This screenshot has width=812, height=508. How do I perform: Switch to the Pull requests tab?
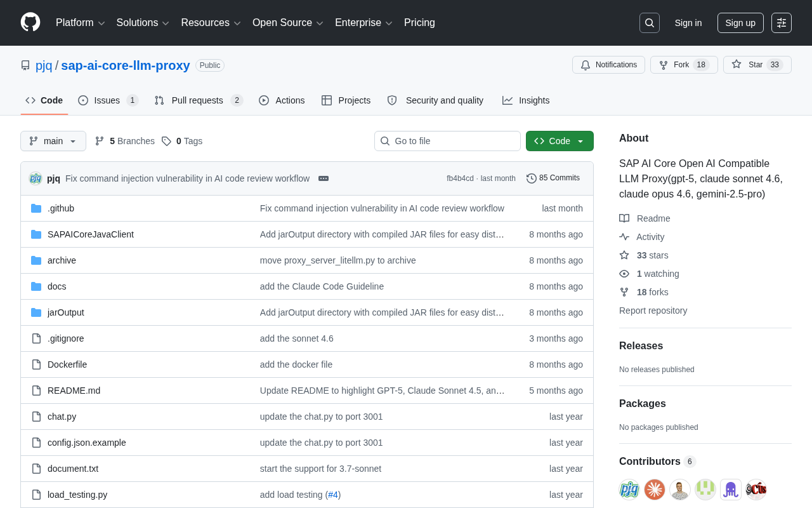point(199,100)
